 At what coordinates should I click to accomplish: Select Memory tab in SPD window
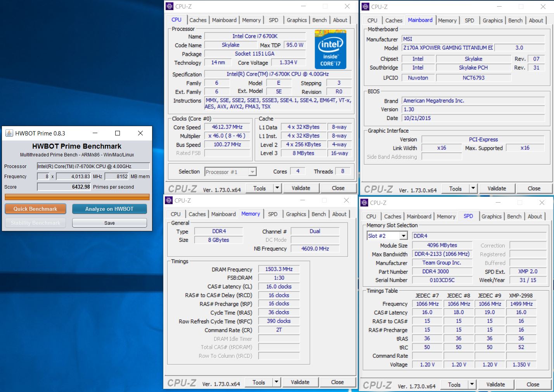(x=446, y=217)
